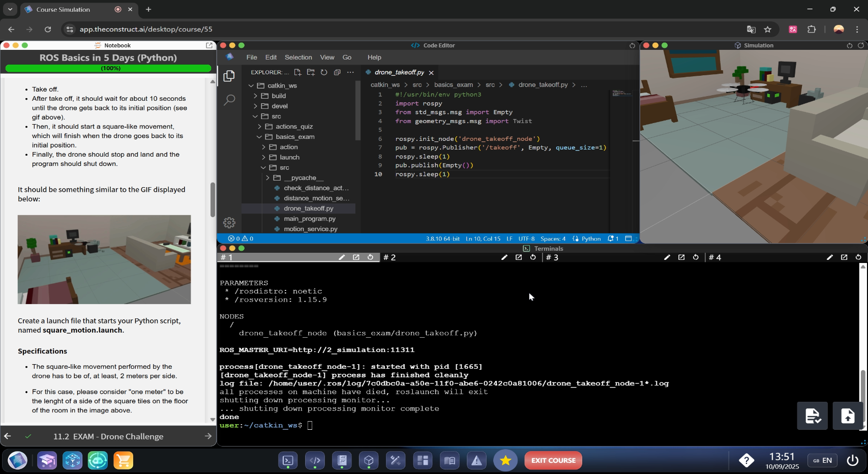Screen dimensions: 868x474
Task: Click the New File icon in Explorer
Action: (297, 72)
